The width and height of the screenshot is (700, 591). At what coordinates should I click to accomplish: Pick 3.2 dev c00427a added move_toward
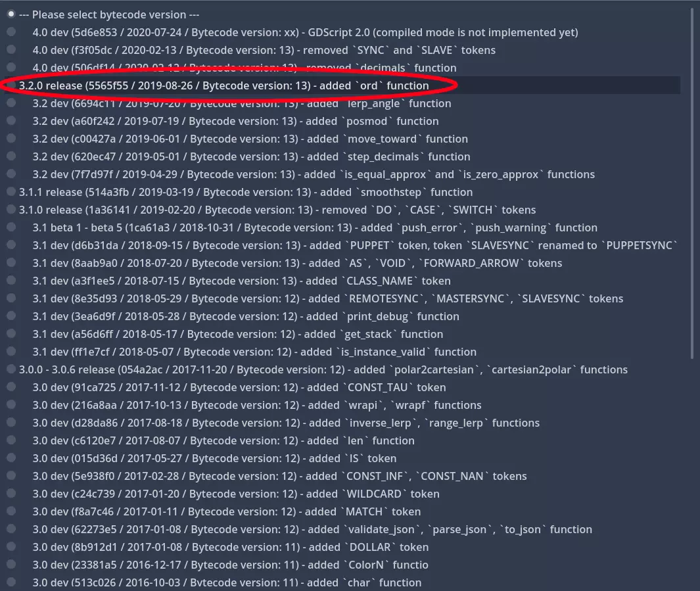[343, 139]
